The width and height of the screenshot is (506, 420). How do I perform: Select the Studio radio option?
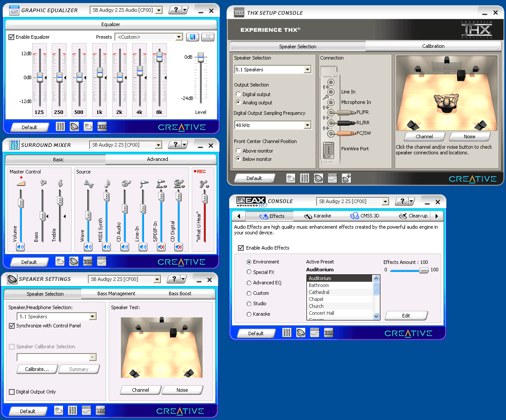tap(249, 304)
